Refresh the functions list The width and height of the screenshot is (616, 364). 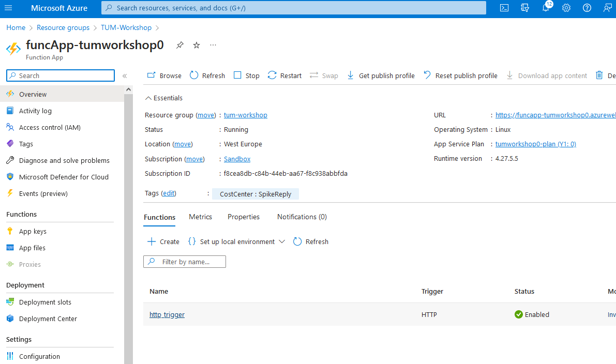tap(311, 241)
